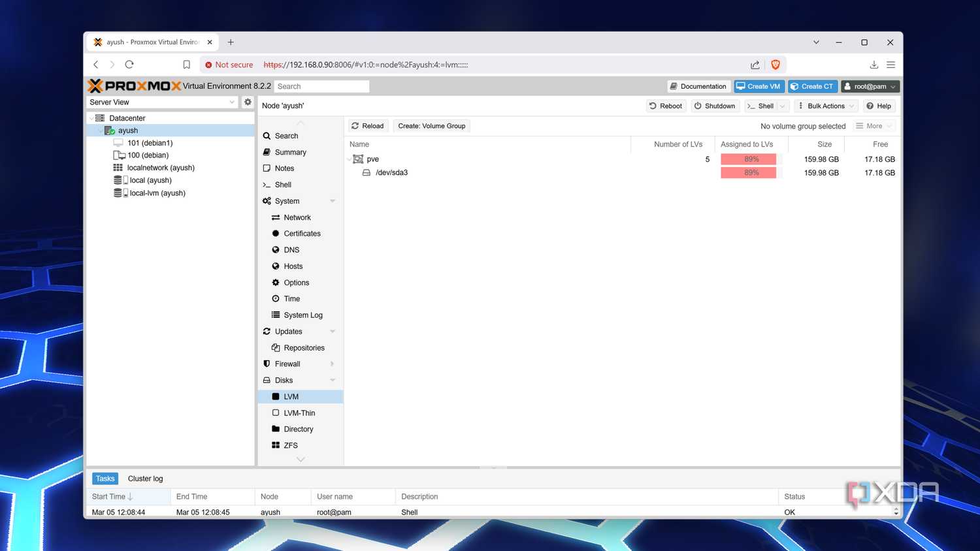The height and width of the screenshot is (551, 980).
Task: Click the menu's lower overflow arrow
Action: [x=301, y=460]
